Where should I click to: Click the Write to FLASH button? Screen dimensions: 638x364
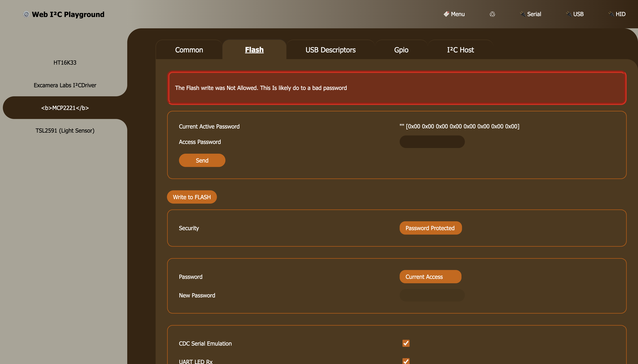pyautogui.click(x=192, y=197)
